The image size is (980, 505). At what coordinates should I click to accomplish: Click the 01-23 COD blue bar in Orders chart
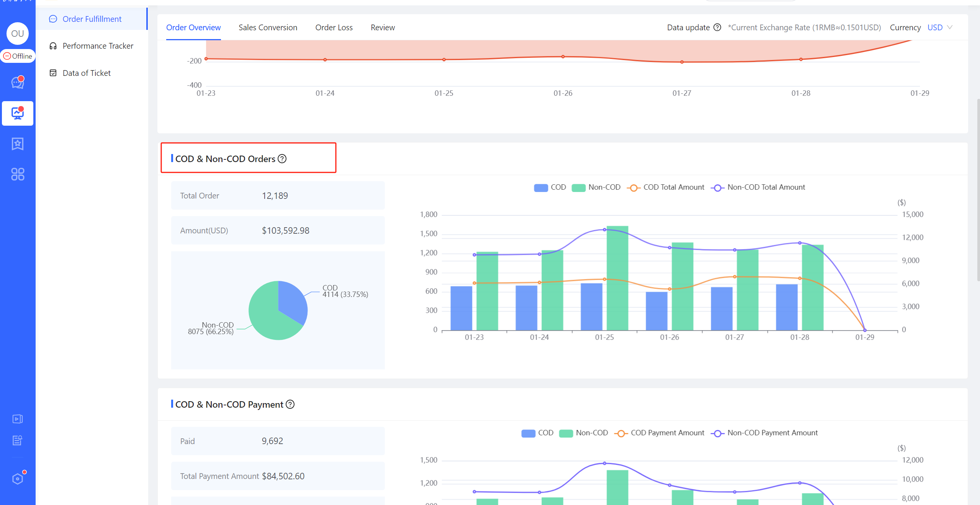pos(461,308)
